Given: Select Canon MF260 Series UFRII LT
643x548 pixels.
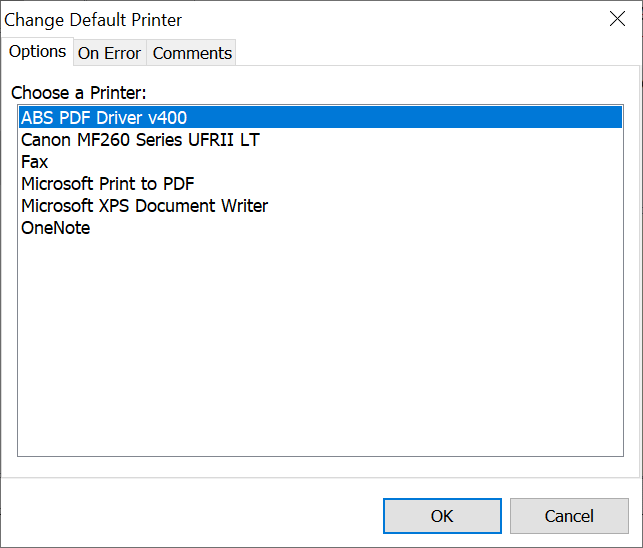Looking at the screenshot, I should [140, 140].
